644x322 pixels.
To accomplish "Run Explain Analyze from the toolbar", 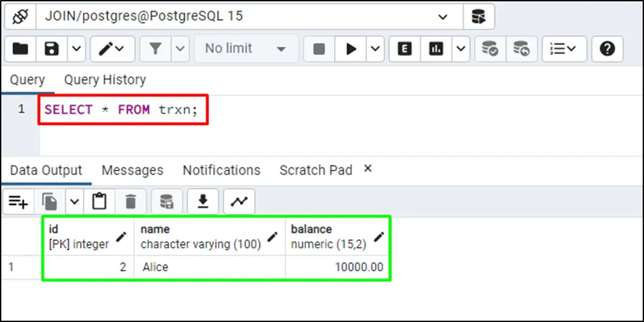I will (436, 49).
